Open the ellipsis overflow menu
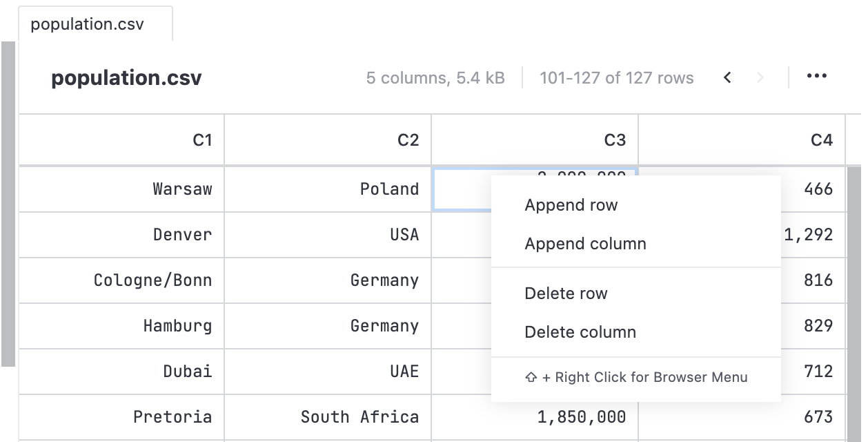 pyautogui.click(x=816, y=76)
